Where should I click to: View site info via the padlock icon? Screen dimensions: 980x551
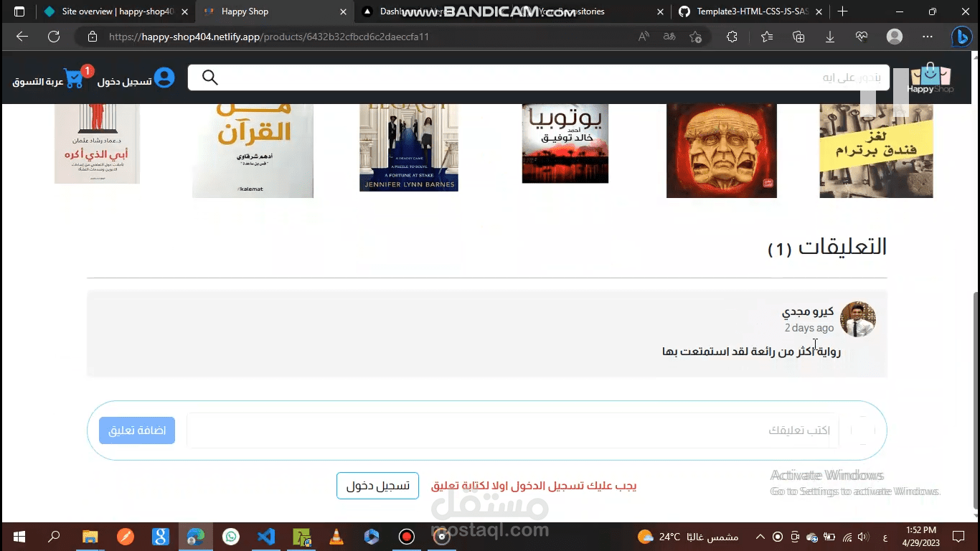pos(92,37)
